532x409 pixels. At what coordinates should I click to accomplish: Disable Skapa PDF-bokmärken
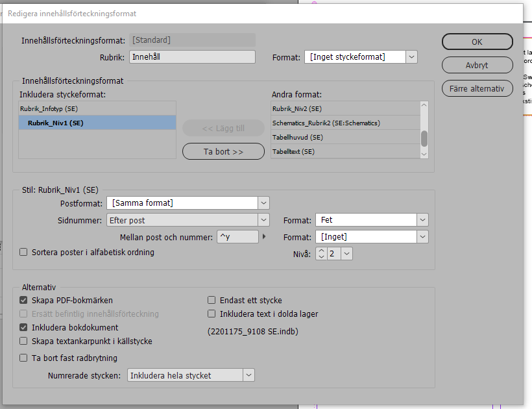[24, 301]
